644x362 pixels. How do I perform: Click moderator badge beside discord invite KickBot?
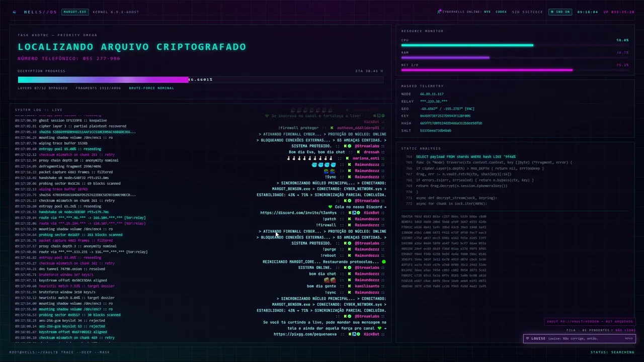(354, 213)
